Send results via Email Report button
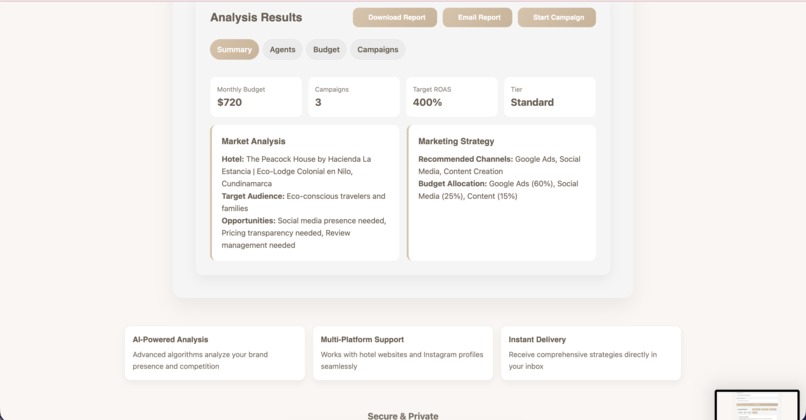Viewport: 806px width, 420px height. [x=478, y=17]
